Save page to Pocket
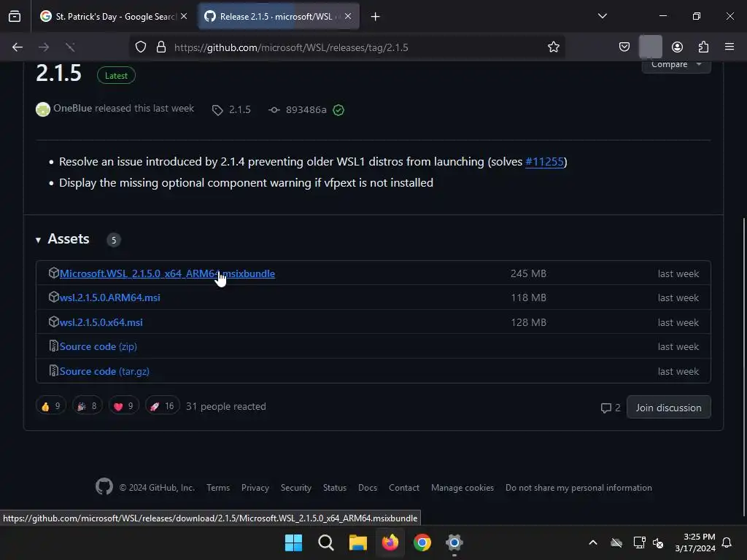This screenshot has height=560, width=747. tap(624, 47)
